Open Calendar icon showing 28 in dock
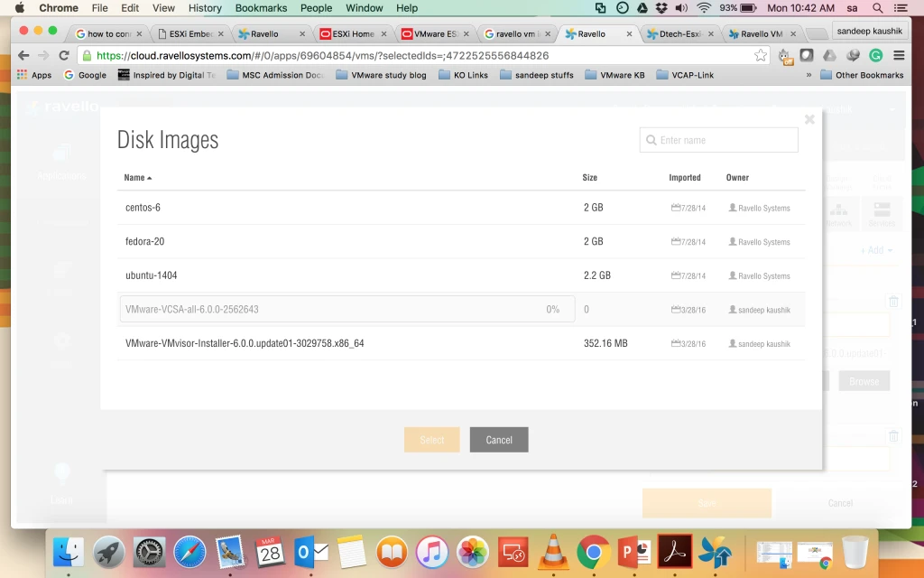This screenshot has width=924, height=578. pos(271,553)
